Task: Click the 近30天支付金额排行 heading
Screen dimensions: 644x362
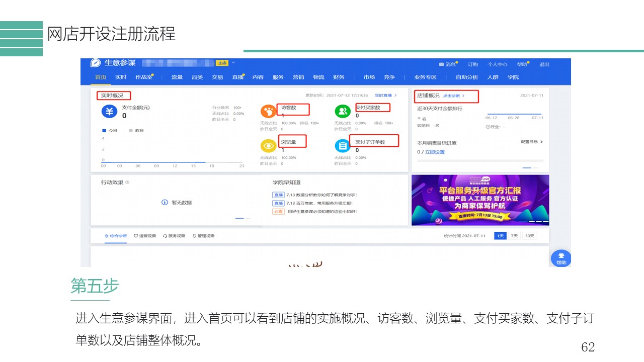Action: click(440, 109)
